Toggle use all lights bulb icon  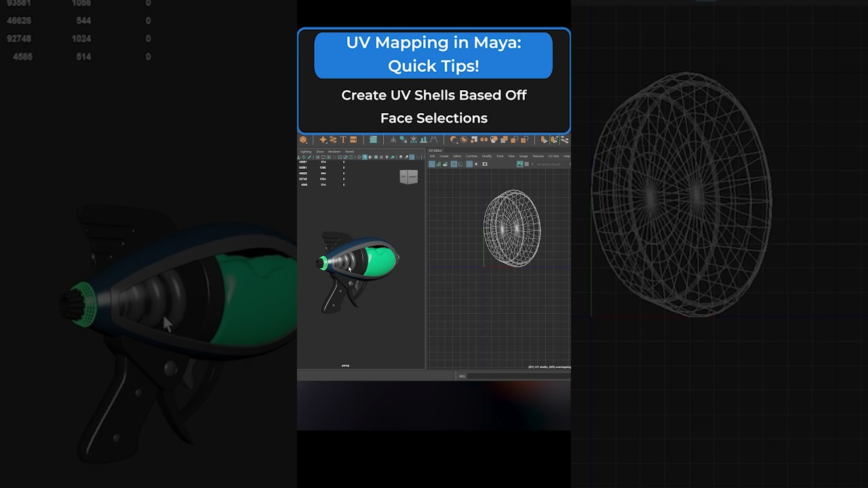(387, 157)
